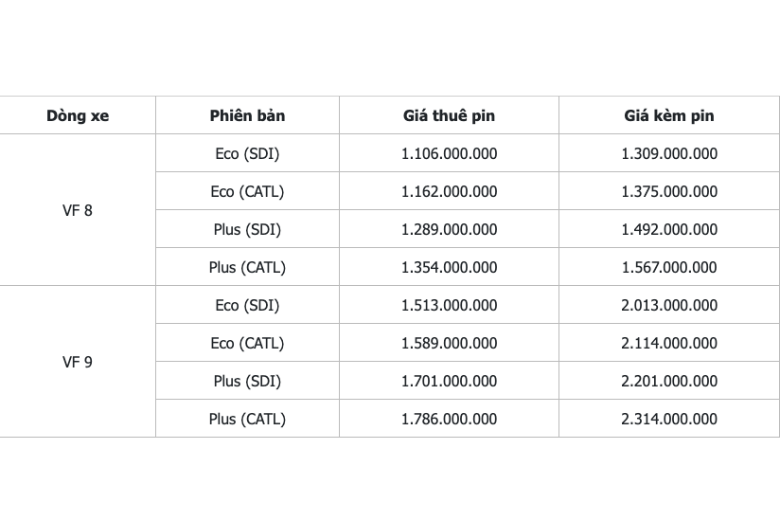780x520 pixels.
Task: Select the price 1.289.000.000
Action: coord(449,230)
